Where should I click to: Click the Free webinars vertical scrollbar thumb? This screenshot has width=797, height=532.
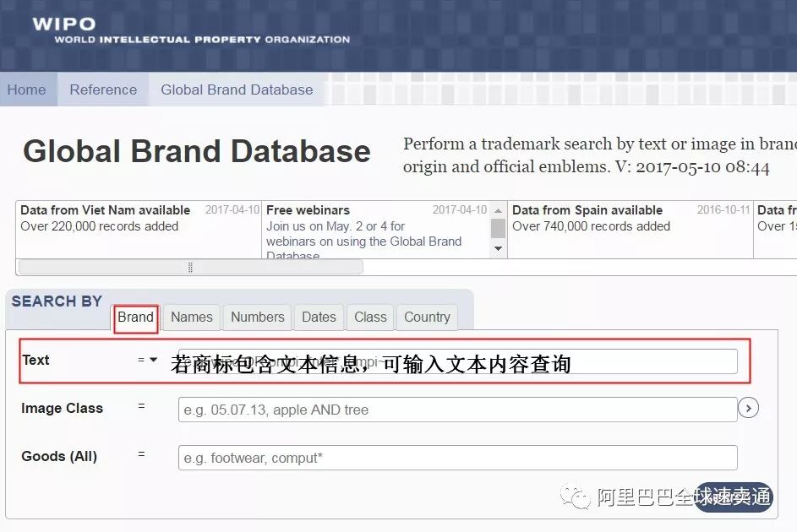498,229
